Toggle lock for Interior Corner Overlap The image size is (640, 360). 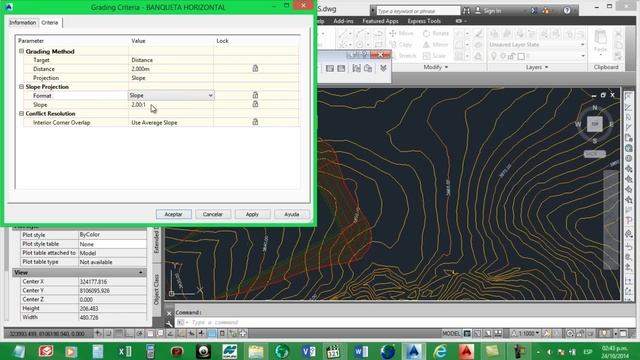coord(255,122)
